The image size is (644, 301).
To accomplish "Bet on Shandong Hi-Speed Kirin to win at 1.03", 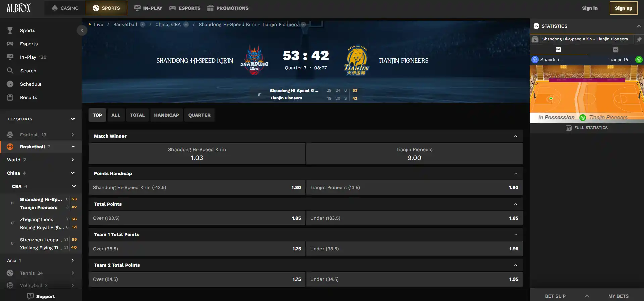I will point(197,154).
